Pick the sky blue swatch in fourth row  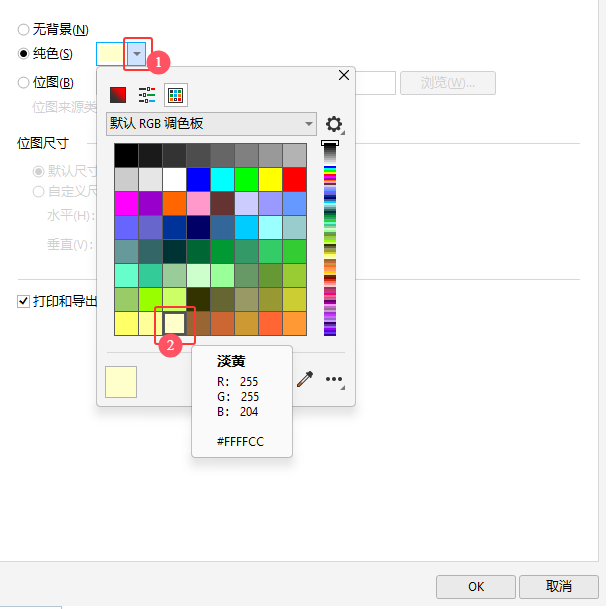click(246, 228)
